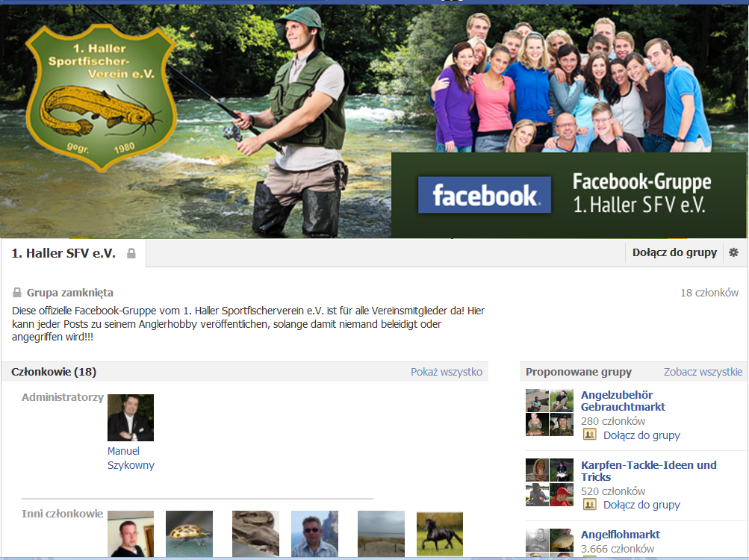Viewport: 749px width, 560px height.
Task: Click the '280 członków' count text
Action: coord(613,421)
